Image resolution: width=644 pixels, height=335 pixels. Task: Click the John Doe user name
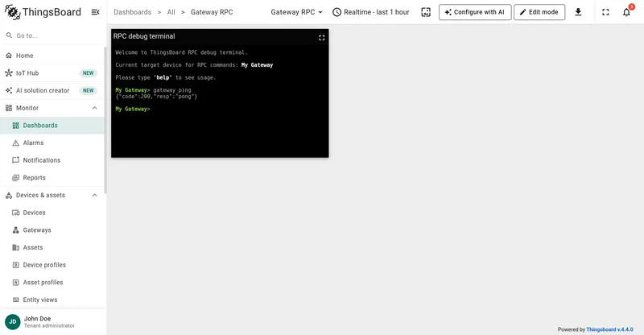click(37, 319)
